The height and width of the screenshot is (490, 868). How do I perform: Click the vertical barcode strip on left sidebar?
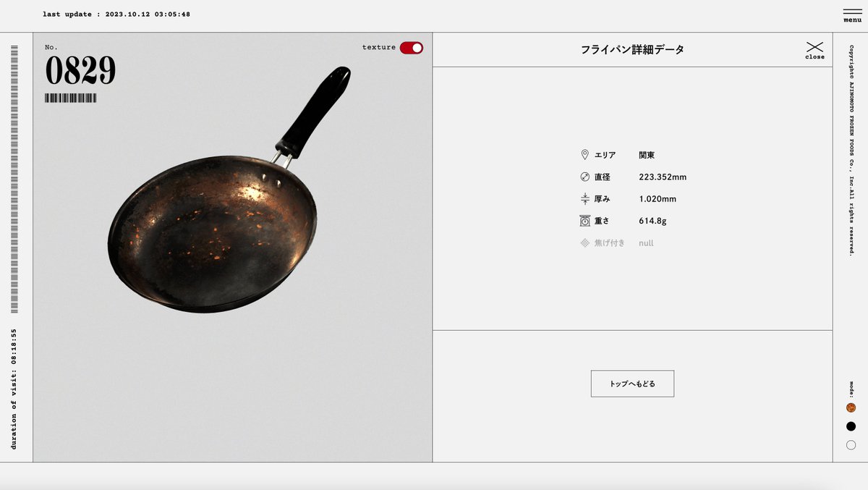pos(14,179)
